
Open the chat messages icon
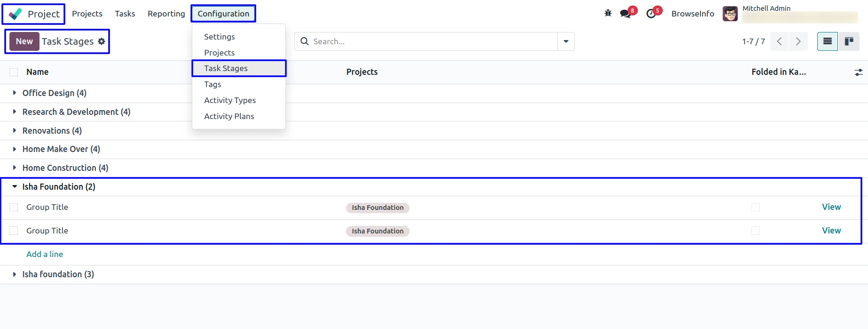tap(625, 14)
